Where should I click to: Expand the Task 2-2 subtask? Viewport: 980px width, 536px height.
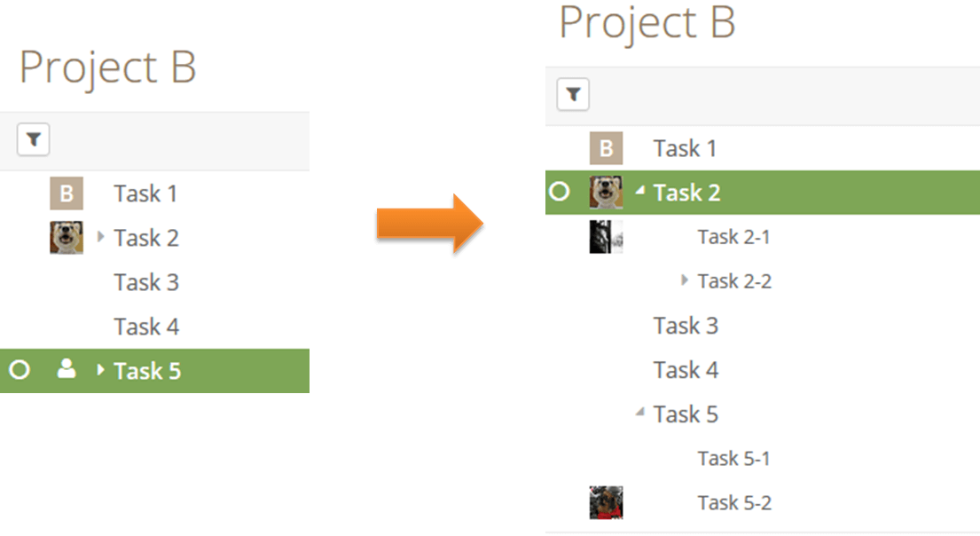(685, 280)
